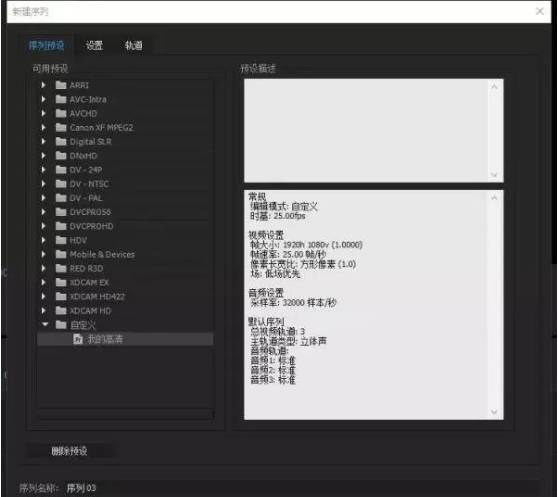Expand the HDV folder arrow

tap(43, 240)
